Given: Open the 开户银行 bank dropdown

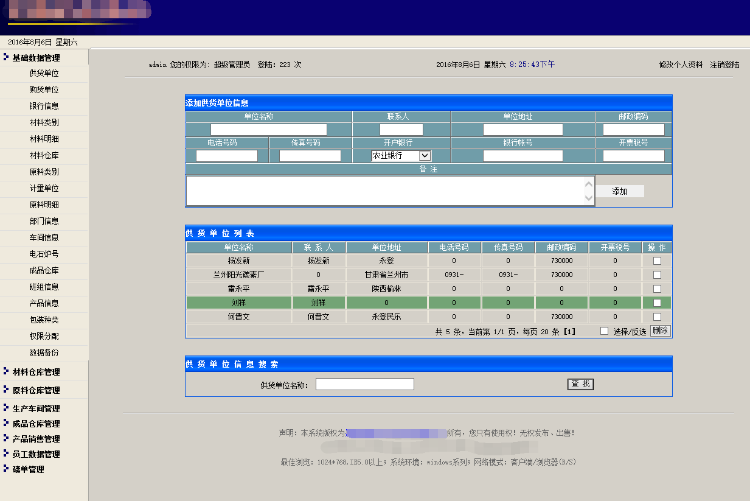Looking at the screenshot, I should 401,156.
